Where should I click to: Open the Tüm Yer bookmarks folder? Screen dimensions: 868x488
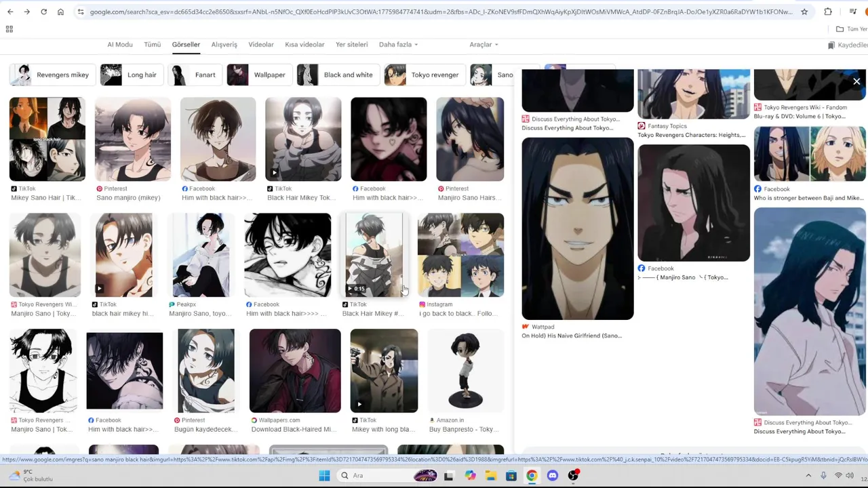point(852,28)
